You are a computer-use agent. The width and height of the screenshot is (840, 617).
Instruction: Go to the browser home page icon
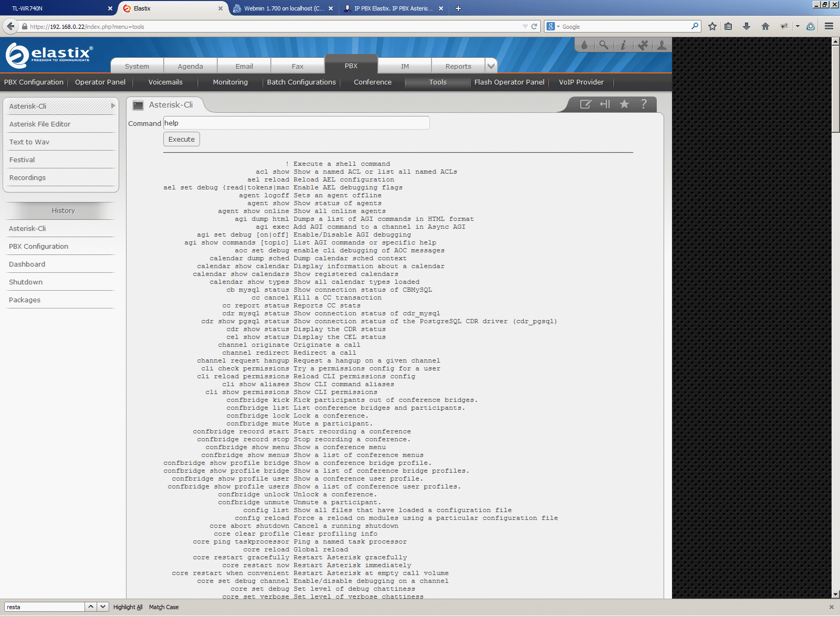coord(765,26)
